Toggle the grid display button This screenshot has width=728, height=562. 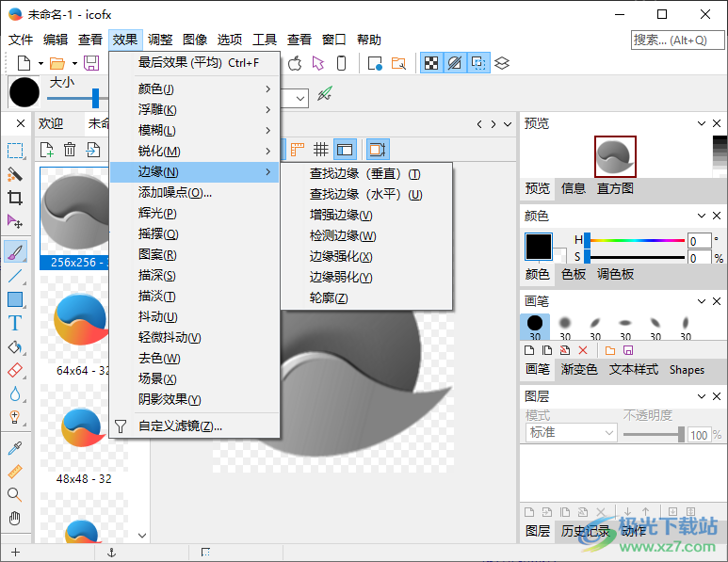coord(321,150)
